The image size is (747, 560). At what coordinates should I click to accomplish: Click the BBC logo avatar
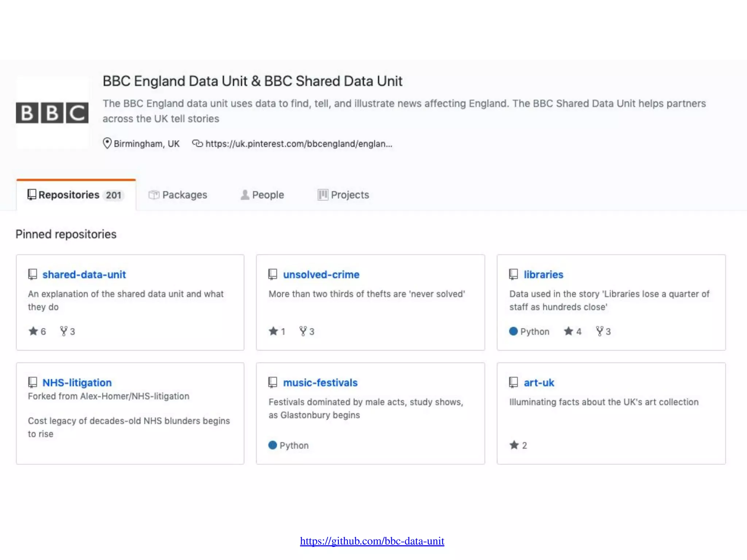pyautogui.click(x=52, y=113)
